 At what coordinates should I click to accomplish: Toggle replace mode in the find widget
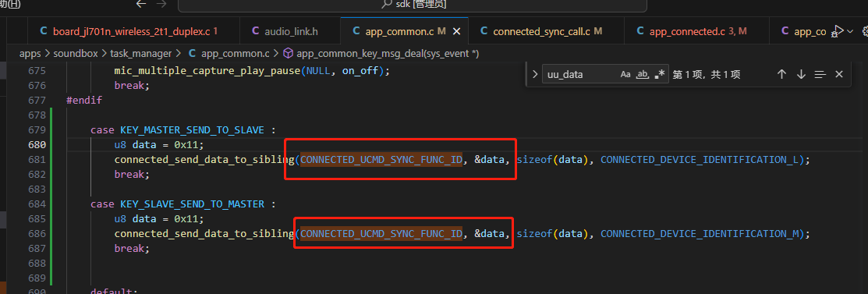(534, 74)
